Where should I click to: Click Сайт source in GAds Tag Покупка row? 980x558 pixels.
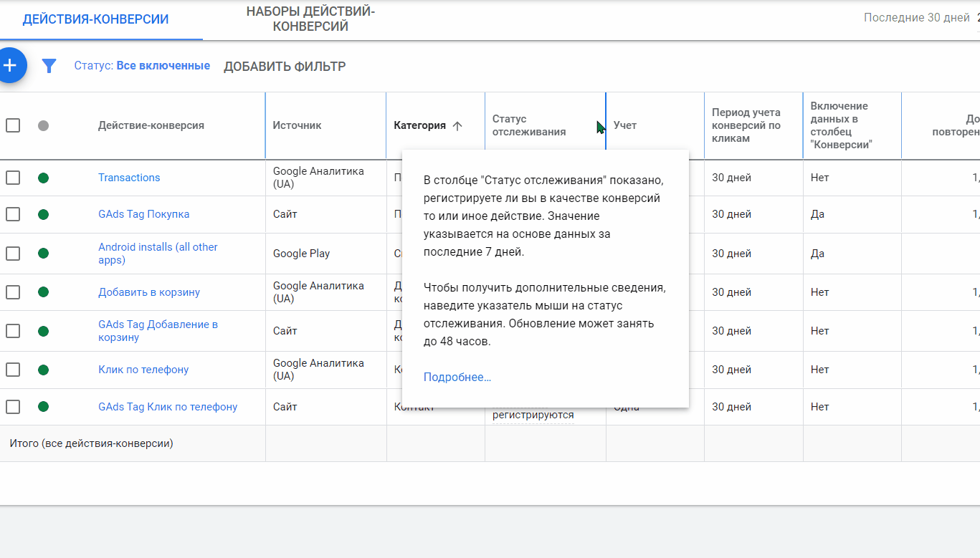click(285, 214)
